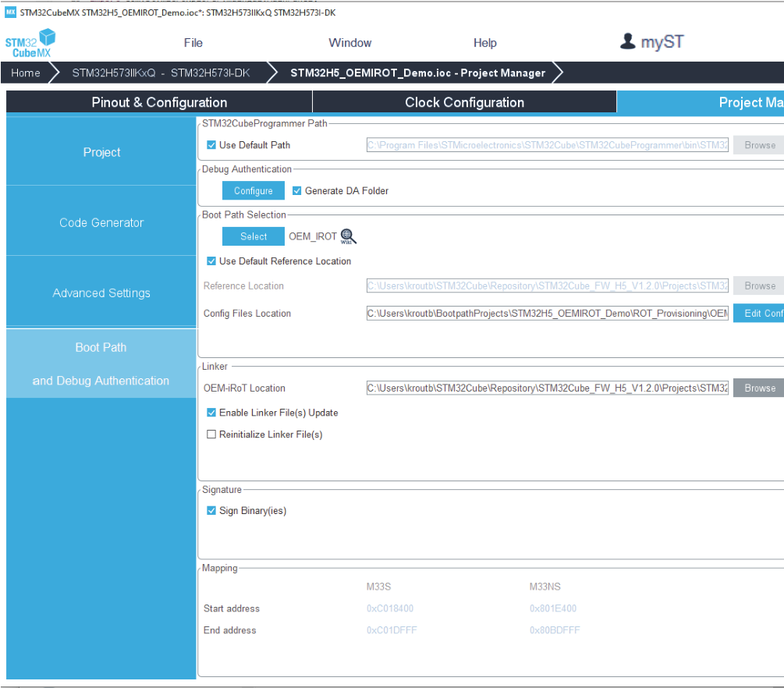Viewport: 784px width, 688px height.
Task: Click STM32CubeProgrammer path input field
Action: click(x=548, y=145)
